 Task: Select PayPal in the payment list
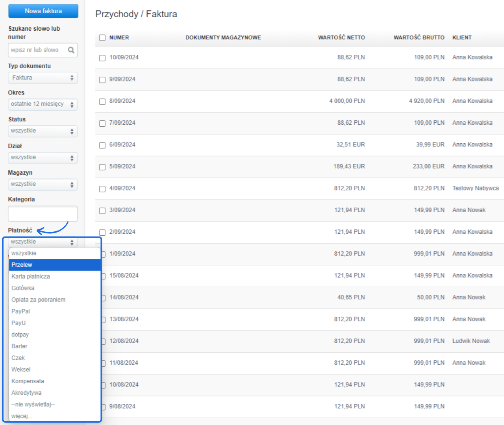[x=21, y=311]
